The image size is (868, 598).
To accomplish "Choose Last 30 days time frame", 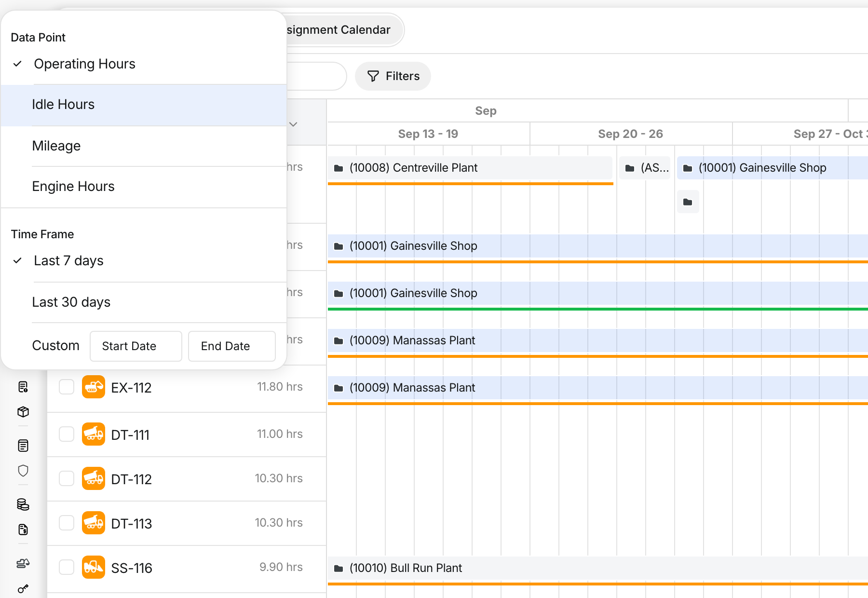I will (x=144, y=302).
